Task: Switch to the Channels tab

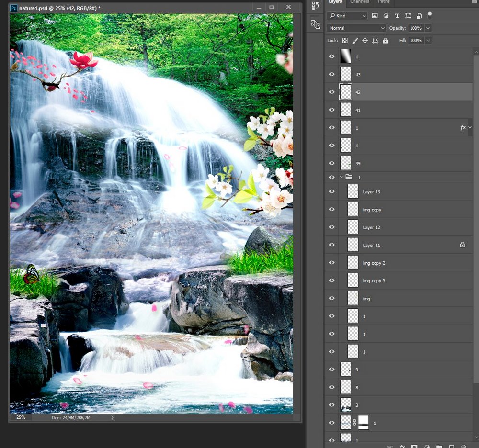Action: point(359,2)
